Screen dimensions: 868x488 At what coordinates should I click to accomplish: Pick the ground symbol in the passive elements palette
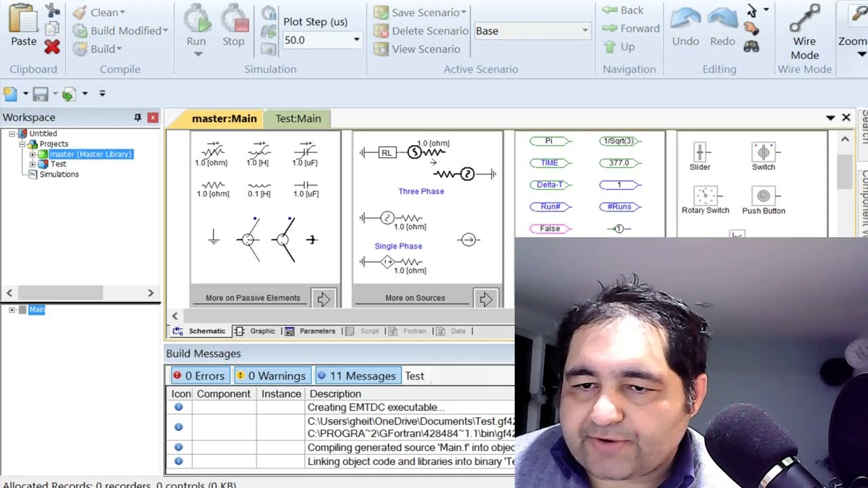(x=214, y=237)
